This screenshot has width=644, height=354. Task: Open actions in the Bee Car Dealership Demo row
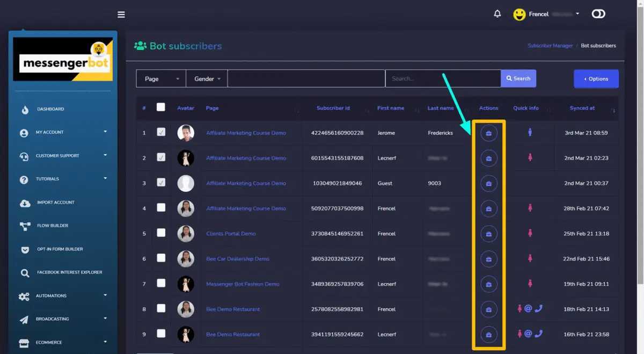click(x=489, y=259)
